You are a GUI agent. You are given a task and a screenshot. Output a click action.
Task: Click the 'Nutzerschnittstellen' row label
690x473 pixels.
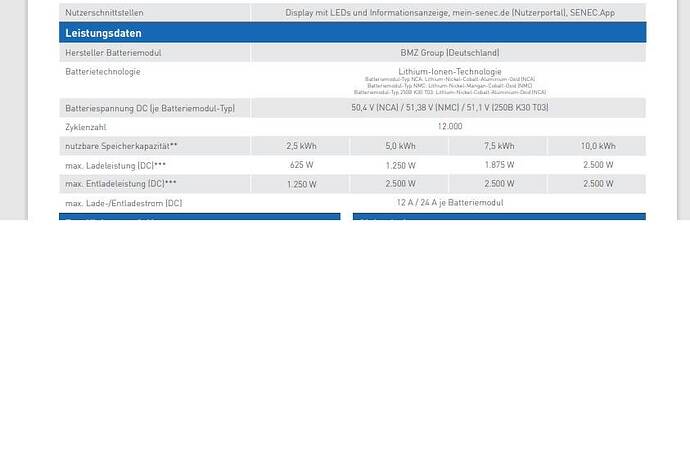click(x=104, y=13)
